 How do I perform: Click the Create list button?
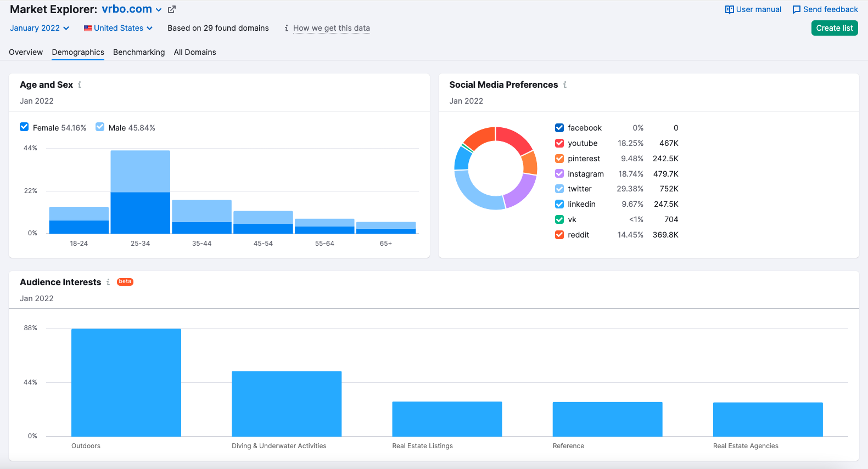pyautogui.click(x=835, y=28)
